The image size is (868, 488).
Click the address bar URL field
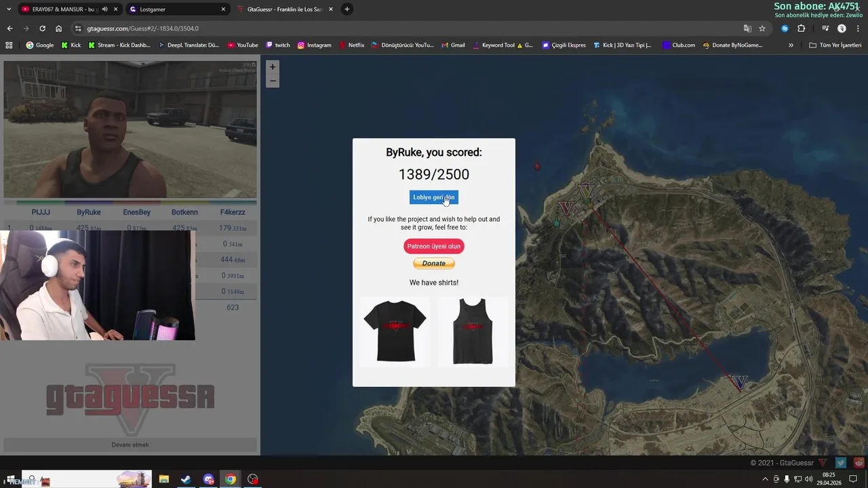point(407,28)
